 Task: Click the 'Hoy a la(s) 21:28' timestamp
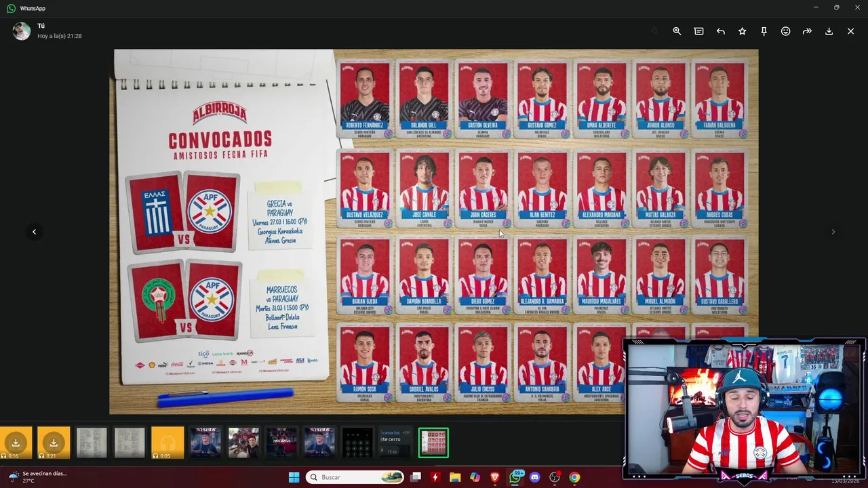(60, 36)
